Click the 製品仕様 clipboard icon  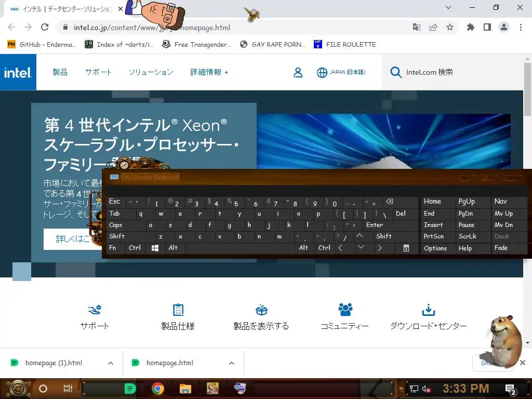point(178,310)
